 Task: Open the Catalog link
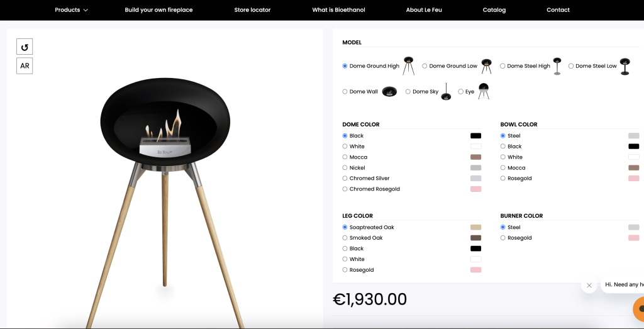[494, 10]
